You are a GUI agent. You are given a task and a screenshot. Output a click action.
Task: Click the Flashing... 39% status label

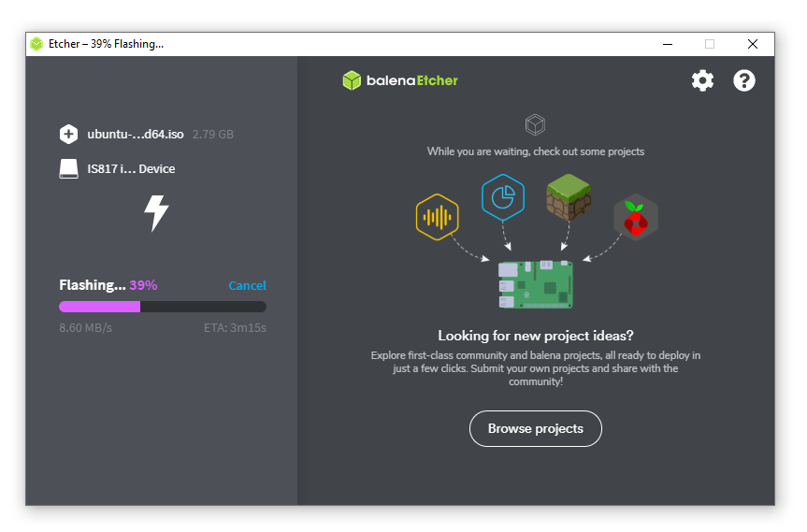(108, 285)
